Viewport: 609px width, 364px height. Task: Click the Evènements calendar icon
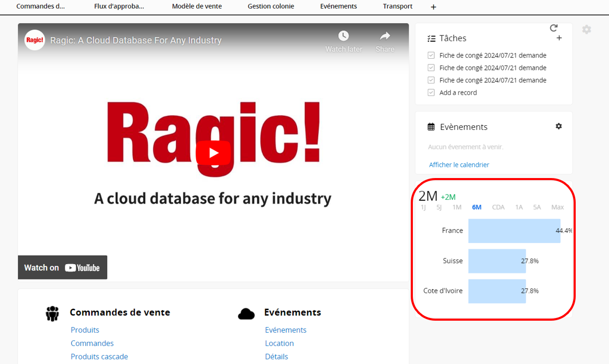(431, 127)
